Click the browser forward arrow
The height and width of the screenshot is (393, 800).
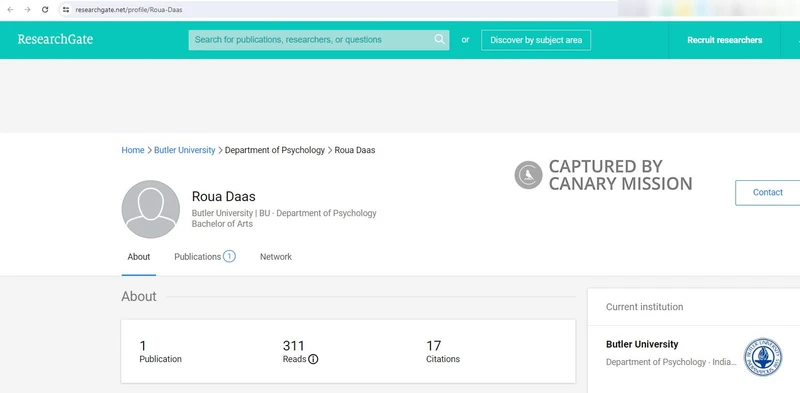(28, 10)
